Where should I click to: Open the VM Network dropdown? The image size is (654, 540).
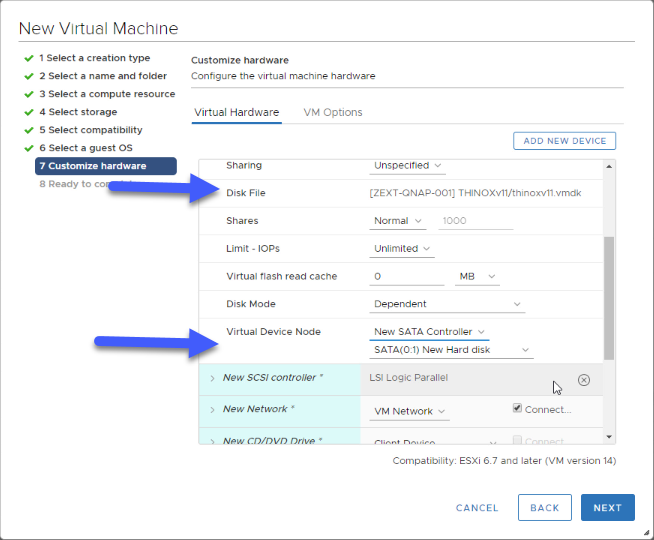(410, 412)
